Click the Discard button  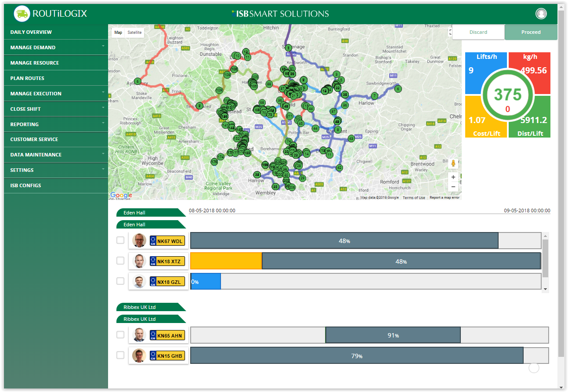coord(478,32)
